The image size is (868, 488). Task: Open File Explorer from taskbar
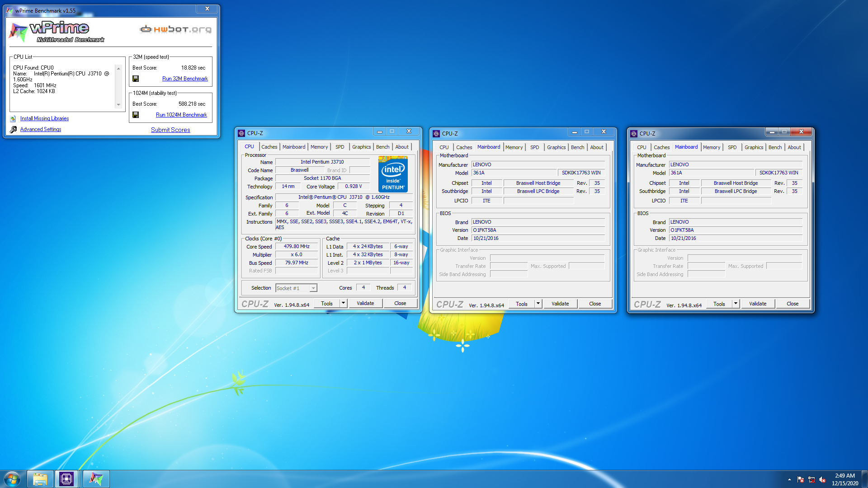[40, 479]
